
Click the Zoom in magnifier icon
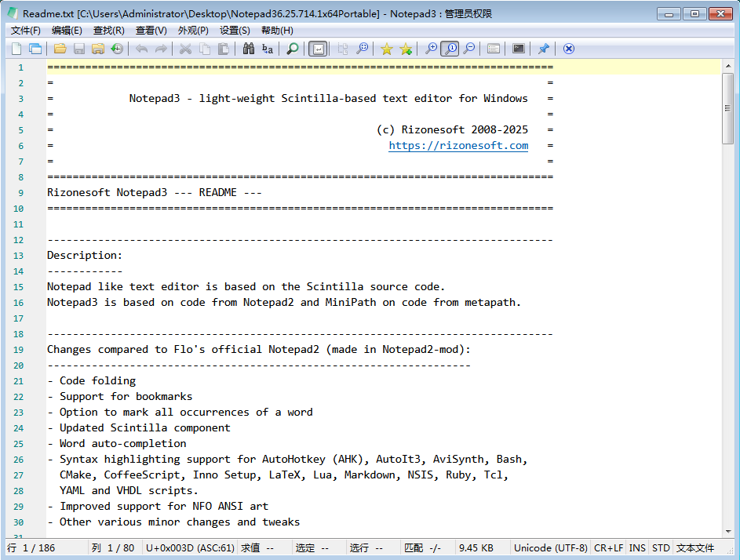[431, 49]
